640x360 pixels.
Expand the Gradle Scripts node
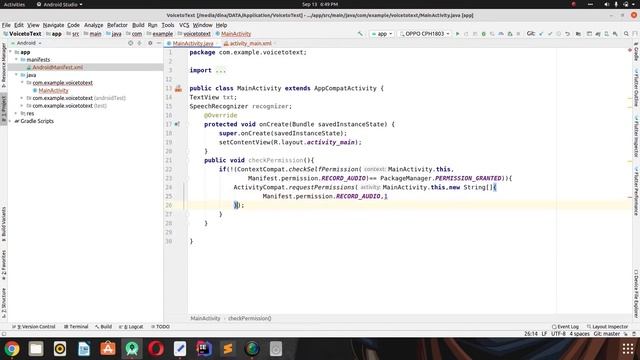coord(11,121)
